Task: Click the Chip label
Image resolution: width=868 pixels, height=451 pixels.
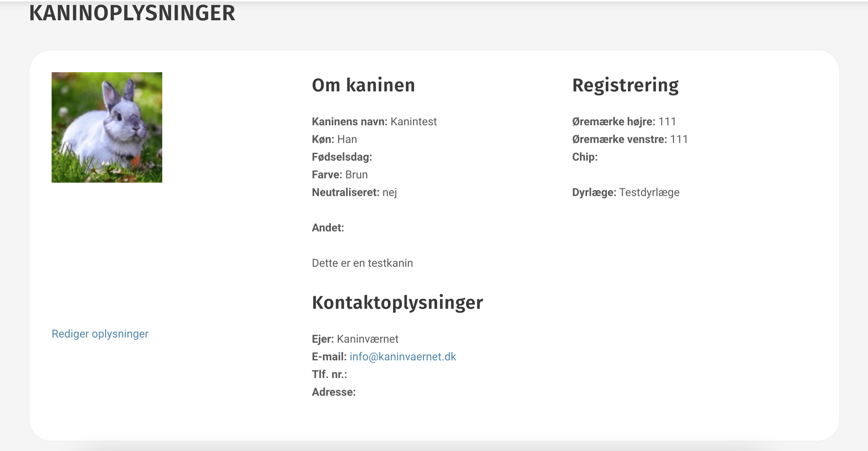Action: click(x=585, y=157)
